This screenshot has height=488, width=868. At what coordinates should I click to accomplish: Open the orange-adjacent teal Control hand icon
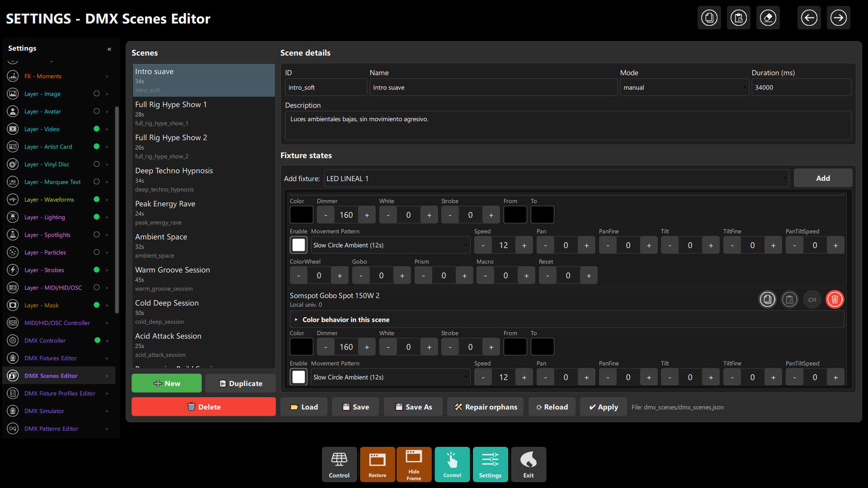tap(452, 465)
